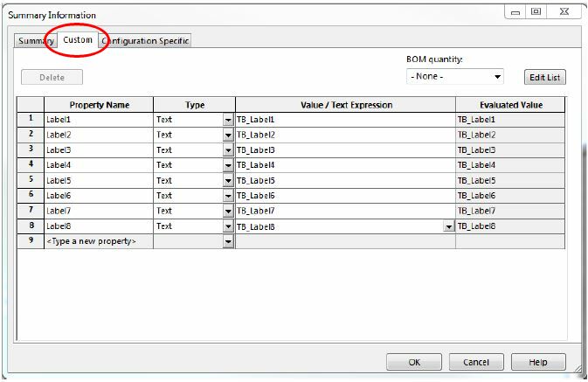The height and width of the screenshot is (382, 588).
Task: Select the Configuration Specific tab
Action: (x=145, y=40)
